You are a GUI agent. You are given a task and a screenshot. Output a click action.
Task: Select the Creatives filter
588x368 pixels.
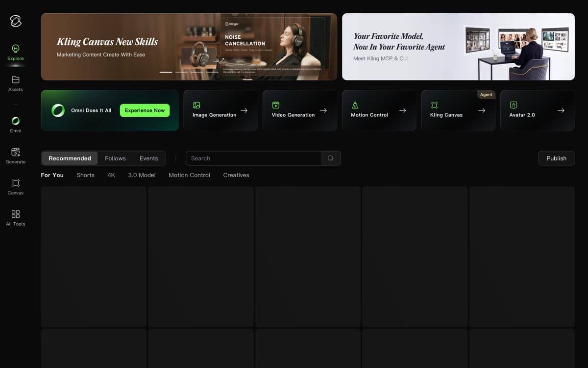coord(236,175)
